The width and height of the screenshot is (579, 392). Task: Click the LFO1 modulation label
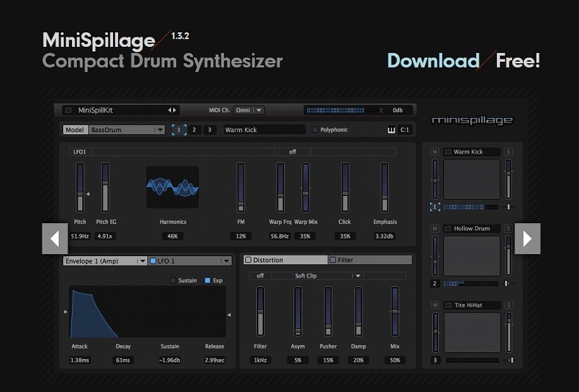click(x=80, y=152)
